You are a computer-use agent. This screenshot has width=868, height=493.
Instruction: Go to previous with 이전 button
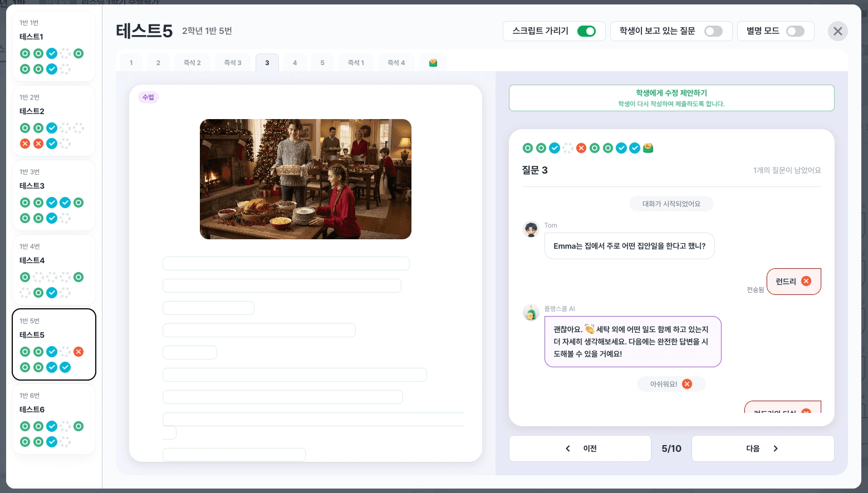(580, 448)
